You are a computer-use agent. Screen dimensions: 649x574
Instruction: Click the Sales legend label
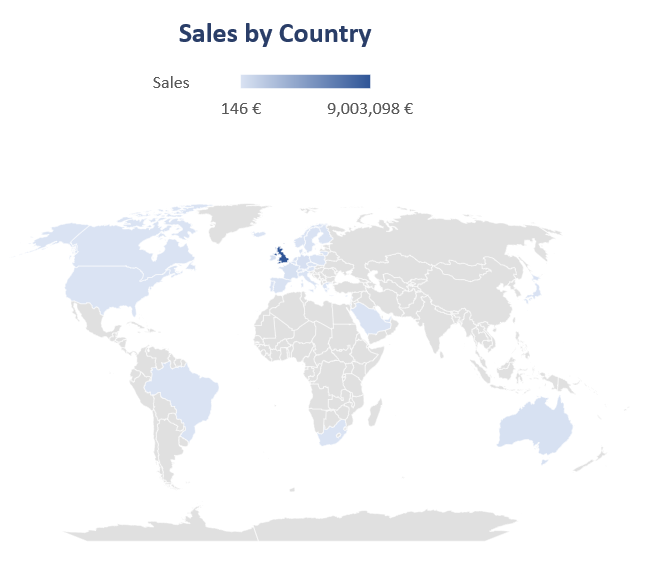(x=171, y=83)
